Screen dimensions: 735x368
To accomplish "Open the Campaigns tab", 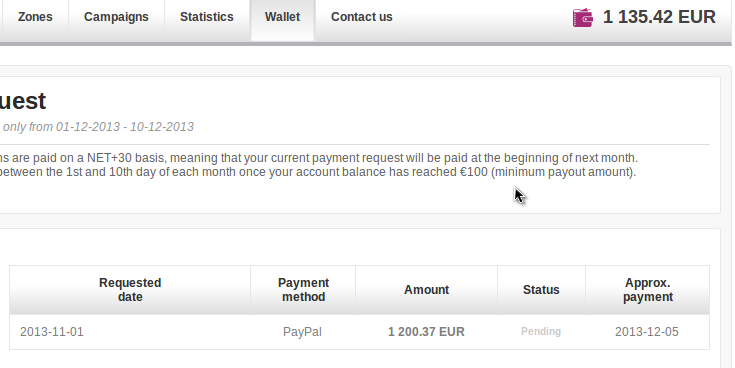I will coord(116,17).
